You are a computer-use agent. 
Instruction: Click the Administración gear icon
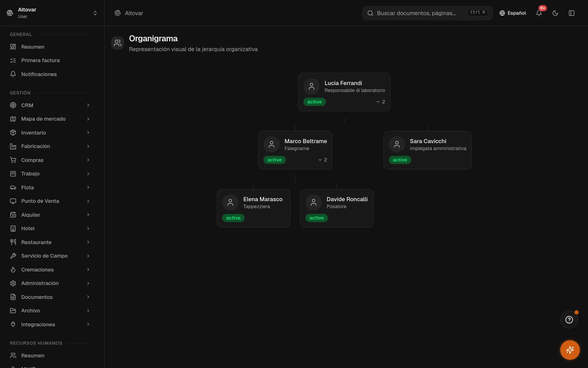(x=13, y=283)
